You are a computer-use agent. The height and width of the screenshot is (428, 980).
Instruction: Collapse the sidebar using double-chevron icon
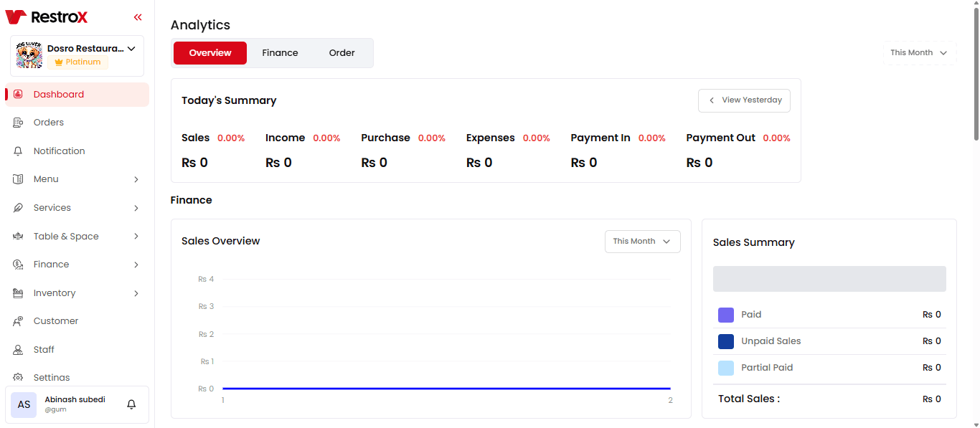click(x=138, y=17)
